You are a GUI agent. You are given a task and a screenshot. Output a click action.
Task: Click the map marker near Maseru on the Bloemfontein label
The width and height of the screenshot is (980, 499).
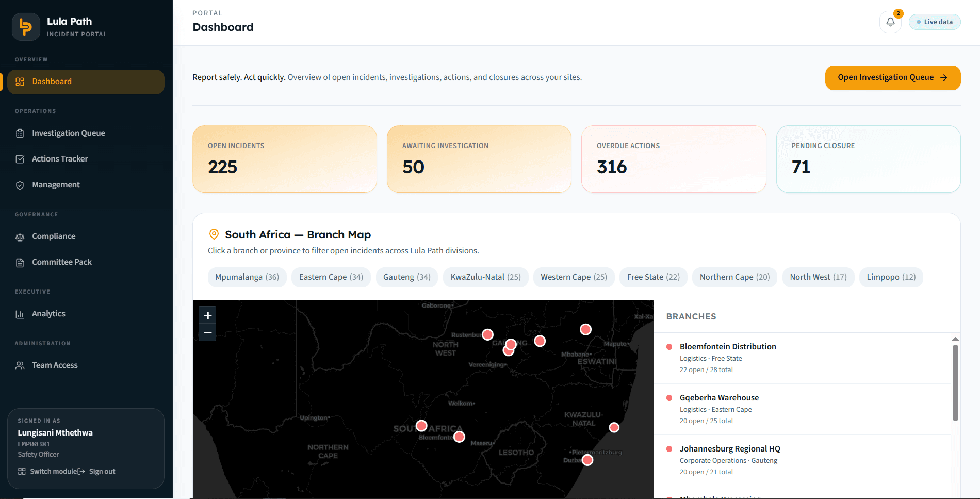459,437
